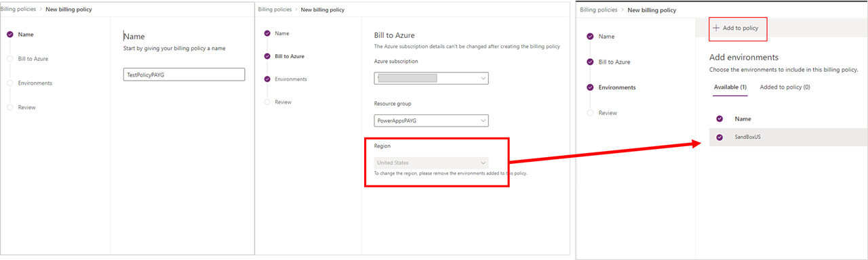Open the disabled Region United States dropdown
The width and height of the screenshot is (868, 260).
pos(431,162)
